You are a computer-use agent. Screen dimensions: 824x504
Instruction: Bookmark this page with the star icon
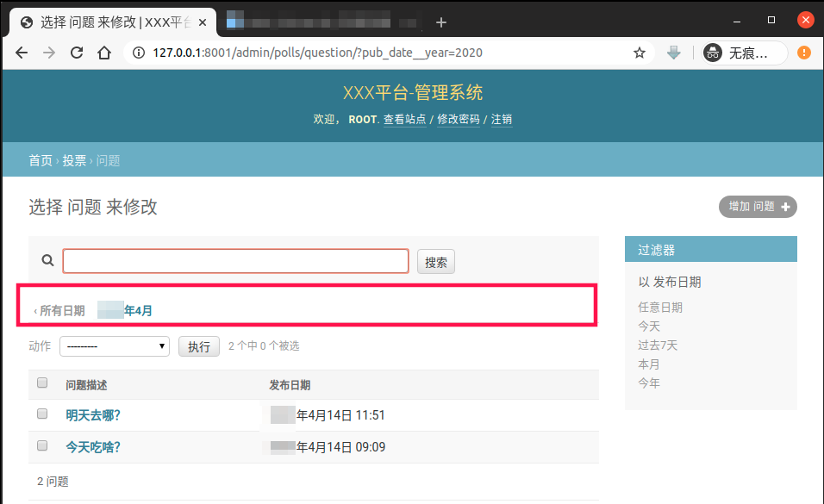coord(640,53)
